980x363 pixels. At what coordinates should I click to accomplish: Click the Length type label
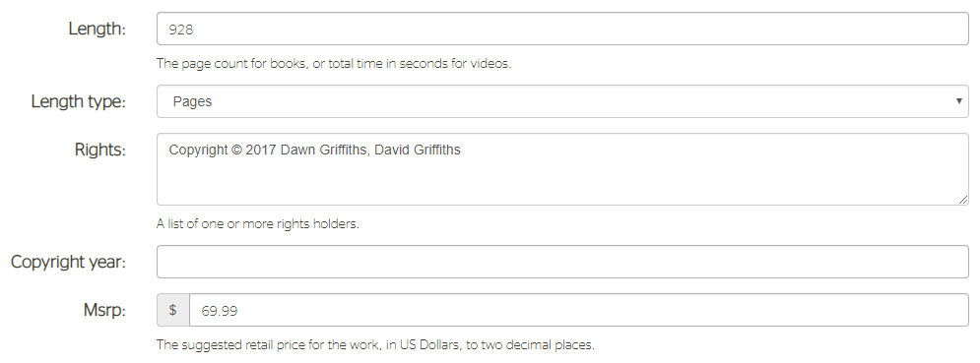pyautogui.click(x=78, y=101)
